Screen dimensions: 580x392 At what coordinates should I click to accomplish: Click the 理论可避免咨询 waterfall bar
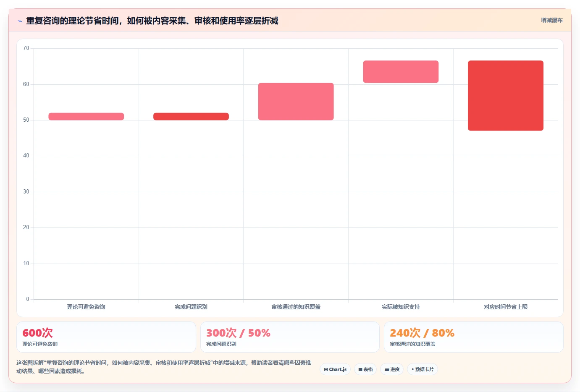(86, 117)
